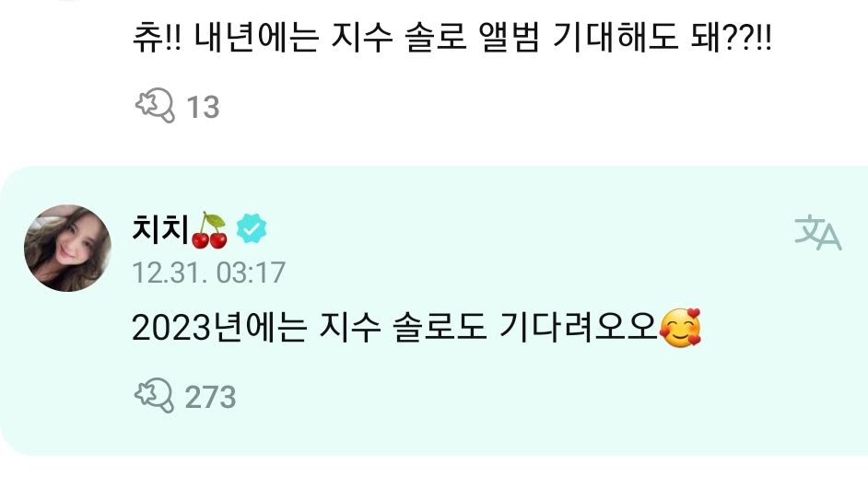Viewport: 868px width, 488px height.
Task: Click the word 츄!! in top comment
Action: (x=158, y=39)
